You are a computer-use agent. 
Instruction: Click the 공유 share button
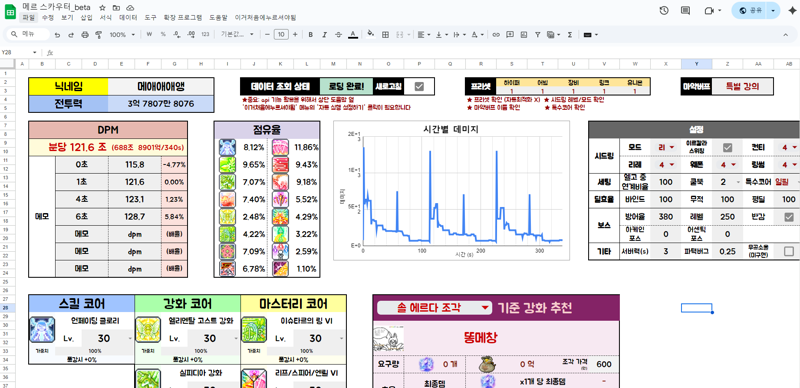coord(751,10)
